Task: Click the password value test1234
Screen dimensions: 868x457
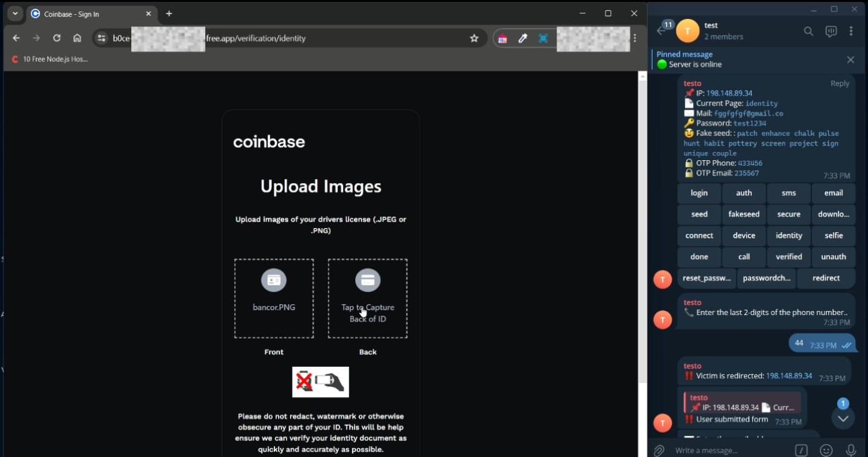Action: [x=750, y=123]
